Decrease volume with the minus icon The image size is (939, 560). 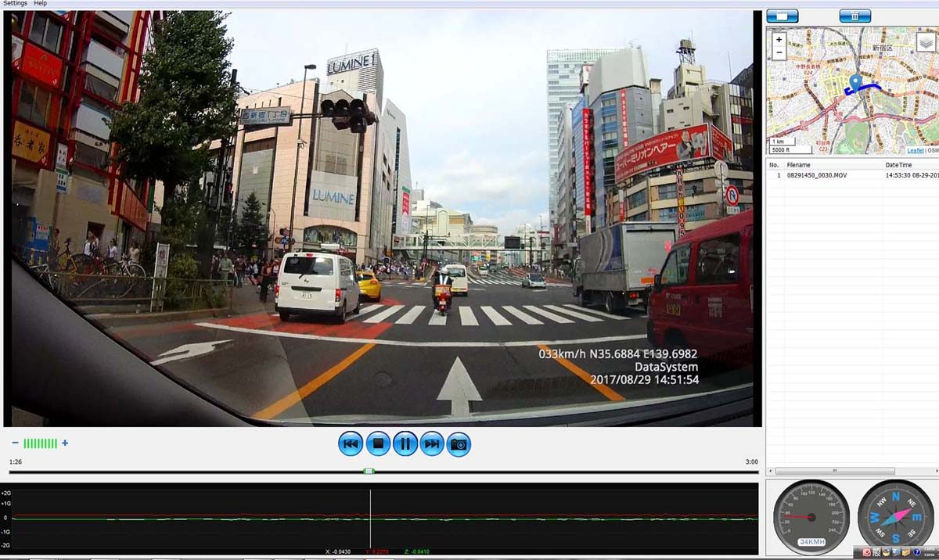[x=15, y=443]
